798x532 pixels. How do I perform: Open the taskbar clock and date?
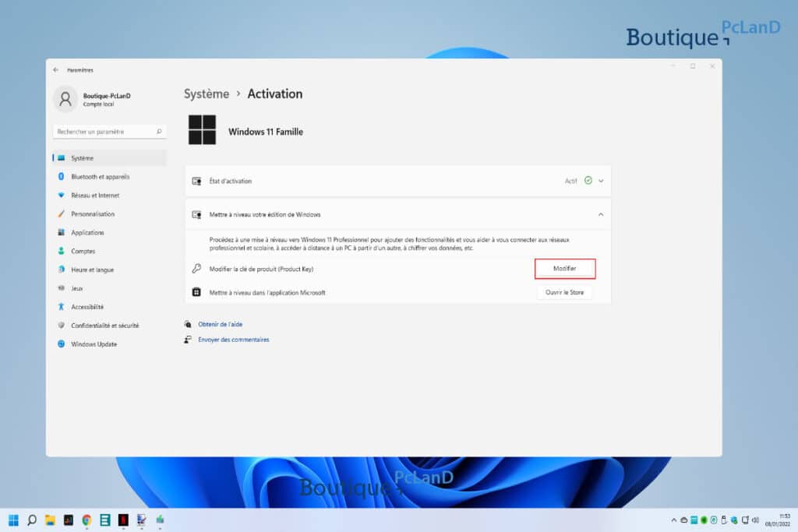(778, 520)
